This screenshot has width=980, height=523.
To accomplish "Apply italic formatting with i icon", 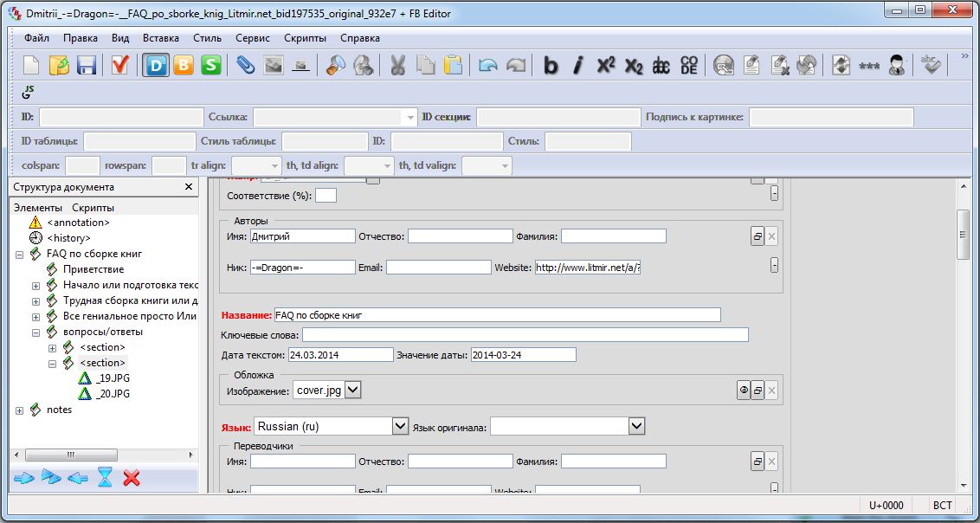I will point(578,65).
